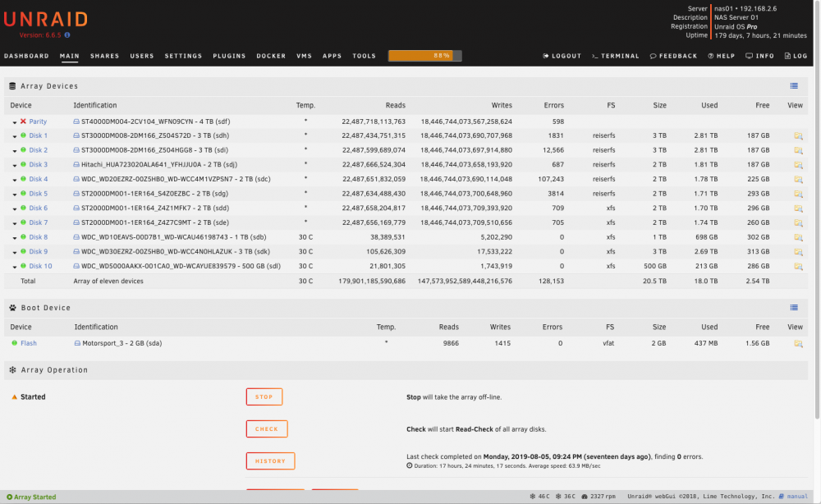The width and height of the screenshot is (821, 504).
Task: Click the green status ball for Flash
Action: click(x=14, y=343)
